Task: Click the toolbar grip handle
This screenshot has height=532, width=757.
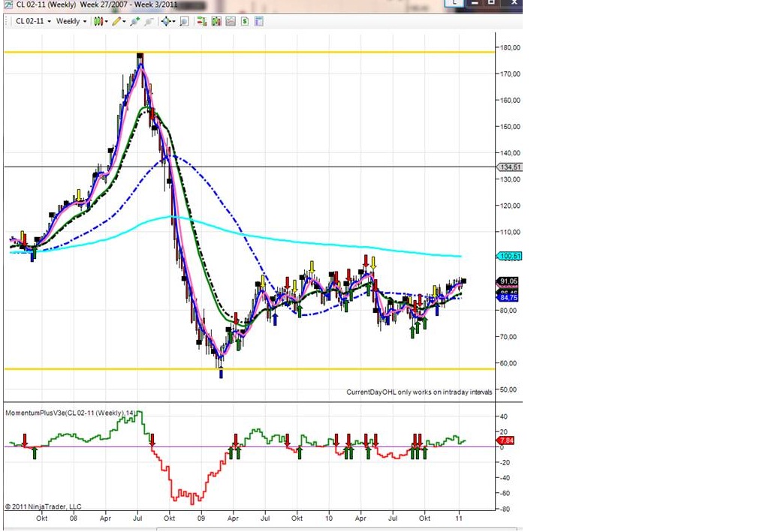Action: 8,21
